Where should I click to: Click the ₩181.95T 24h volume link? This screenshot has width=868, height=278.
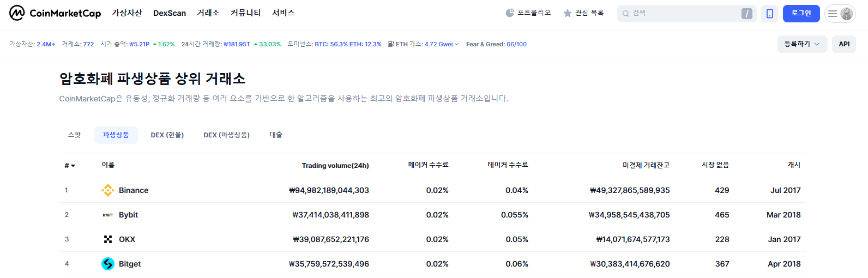pyautogui.click(x=237, y=44)
